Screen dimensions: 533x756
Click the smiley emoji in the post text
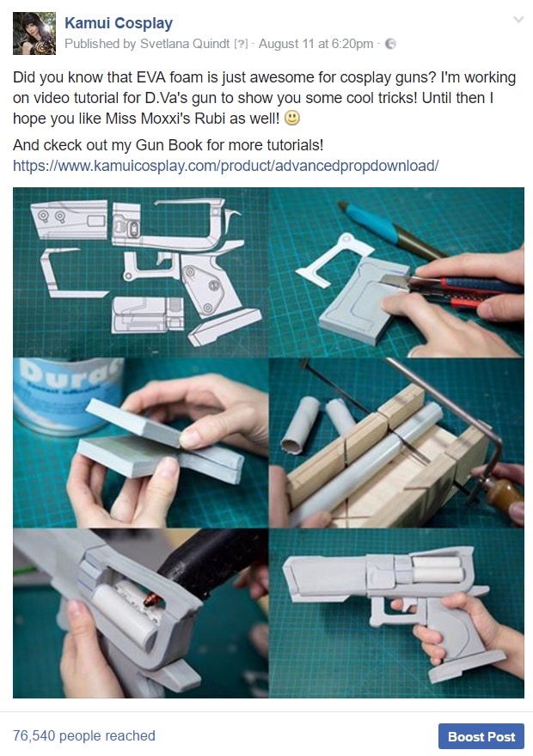tap(292, 119)
